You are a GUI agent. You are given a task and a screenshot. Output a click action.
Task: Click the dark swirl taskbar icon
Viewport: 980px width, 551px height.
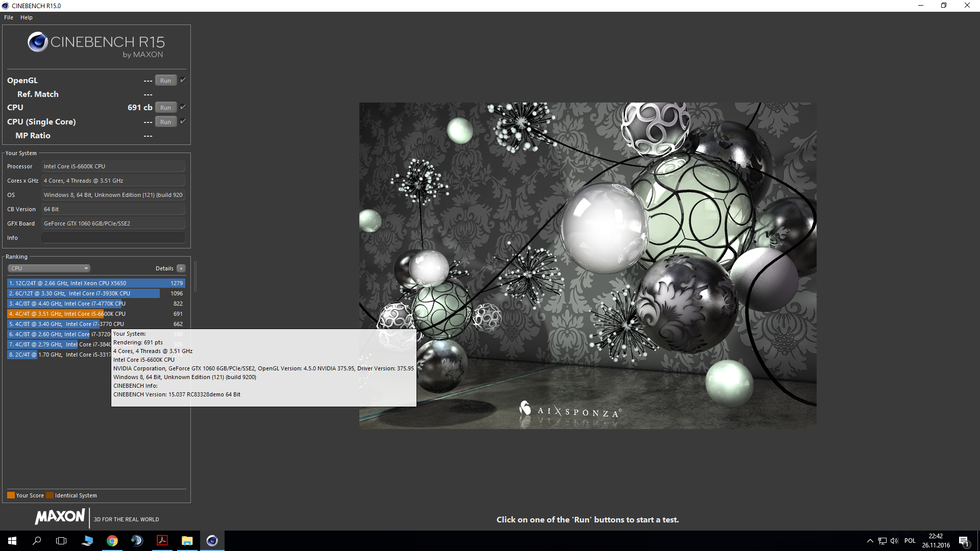pyautogui.click(x=137, y=541)
